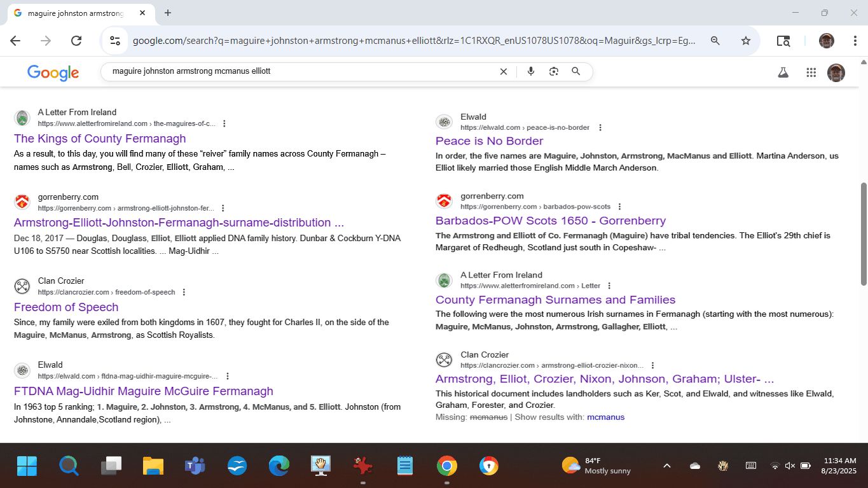The width and height of the screenshot is (868, 488).
Task: Open the Google apps grid
Action: tap(811, 73)
